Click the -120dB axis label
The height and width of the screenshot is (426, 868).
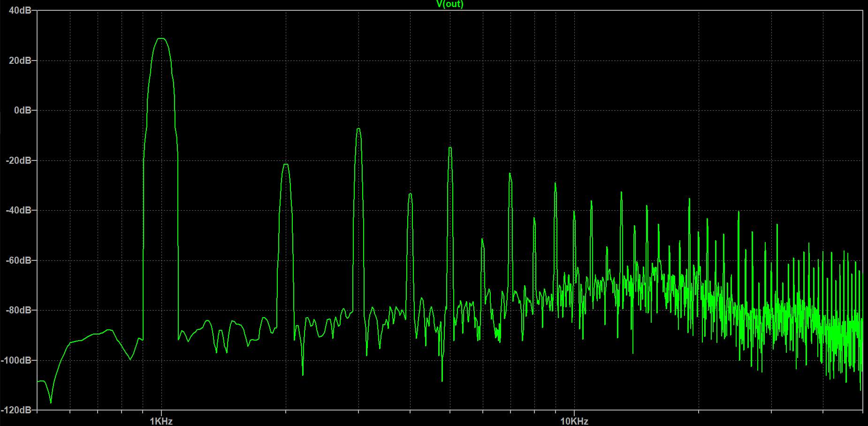point(16,410)
